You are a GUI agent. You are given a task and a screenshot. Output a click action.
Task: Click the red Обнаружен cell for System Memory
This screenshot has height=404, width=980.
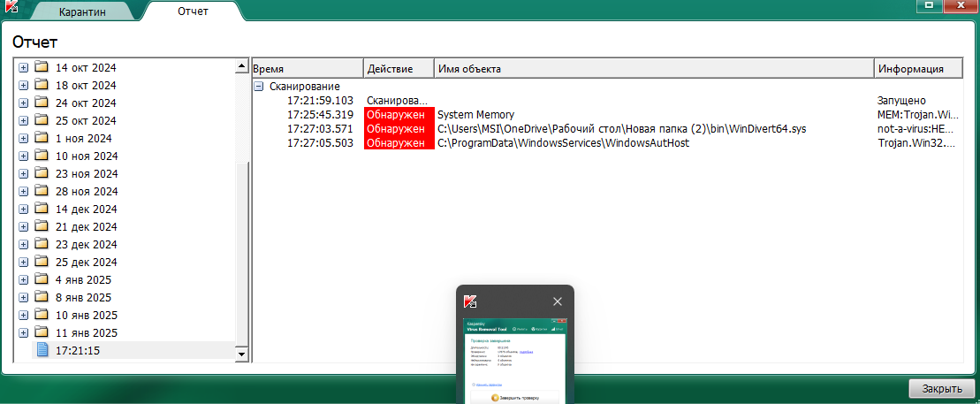click(399, 114)
